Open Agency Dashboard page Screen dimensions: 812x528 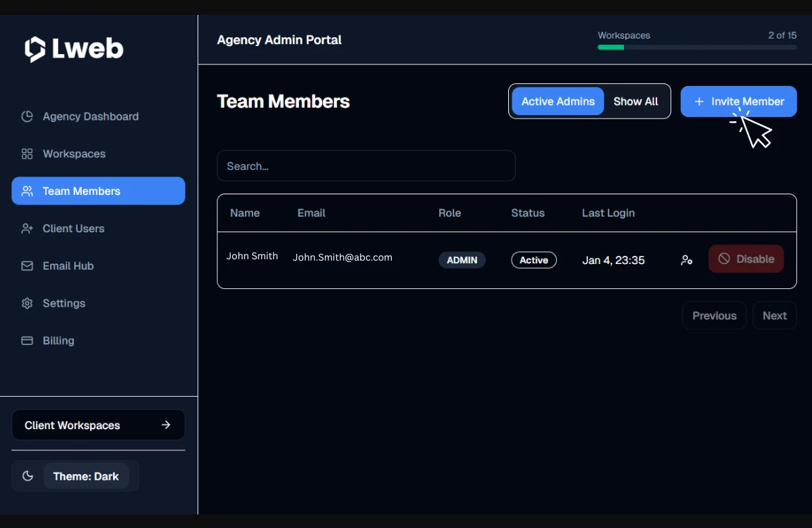tap(98, 116)
